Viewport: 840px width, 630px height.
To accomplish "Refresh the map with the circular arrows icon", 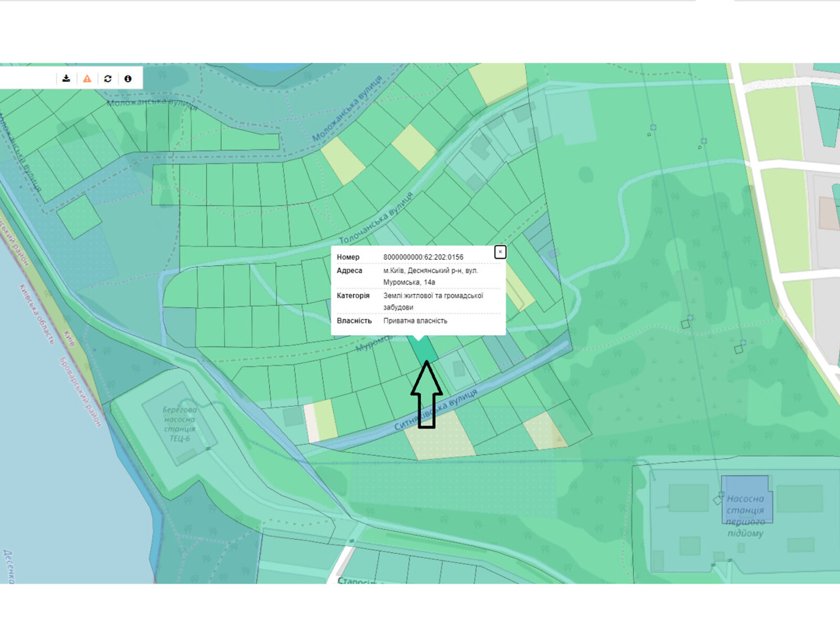I will click(108, 79).
